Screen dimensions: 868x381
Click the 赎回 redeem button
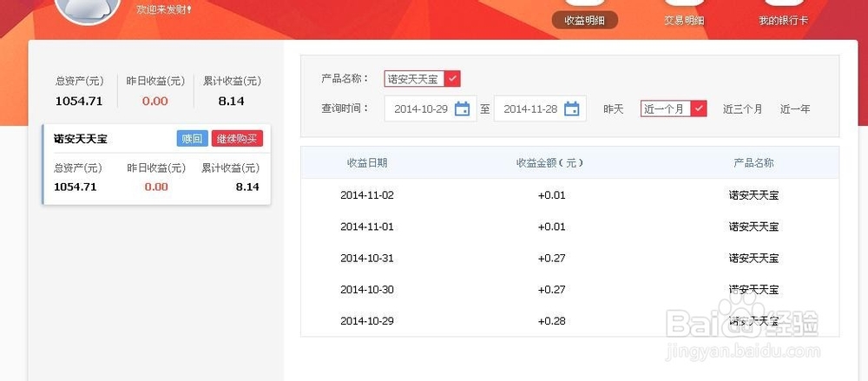192,139
